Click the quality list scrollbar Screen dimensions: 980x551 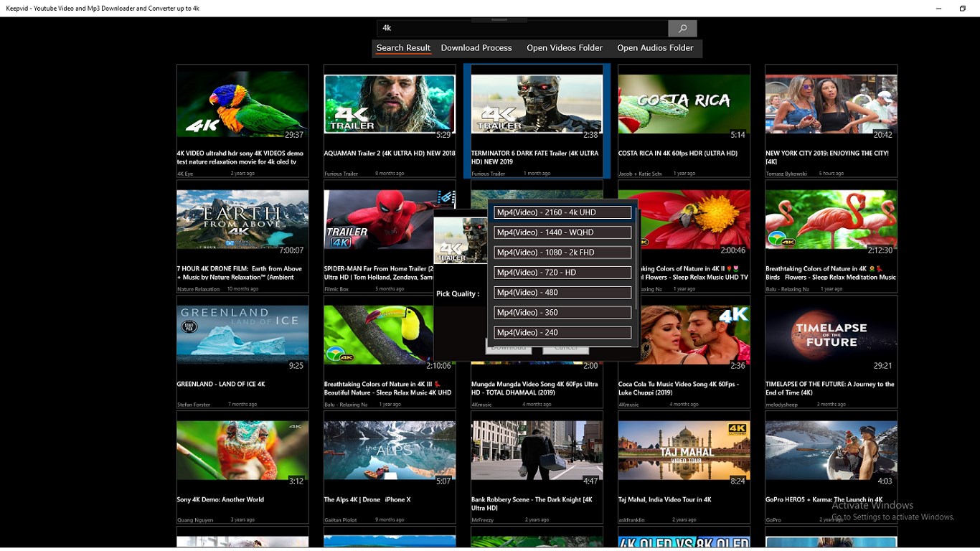[636, 258]
